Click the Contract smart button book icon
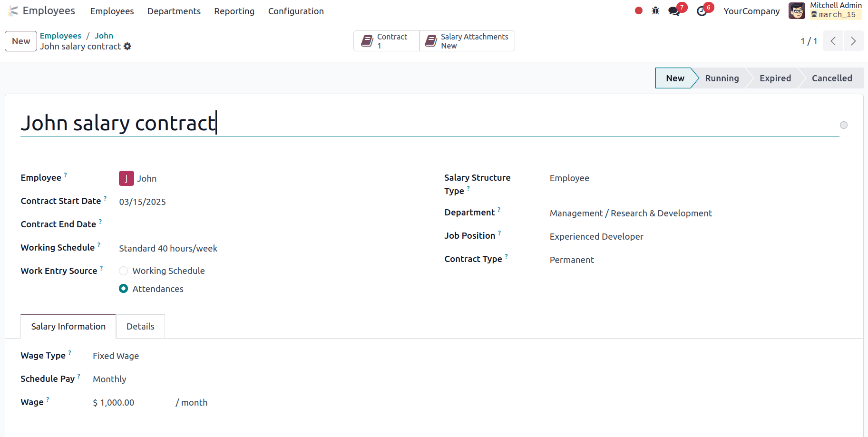 click(367, 41)
